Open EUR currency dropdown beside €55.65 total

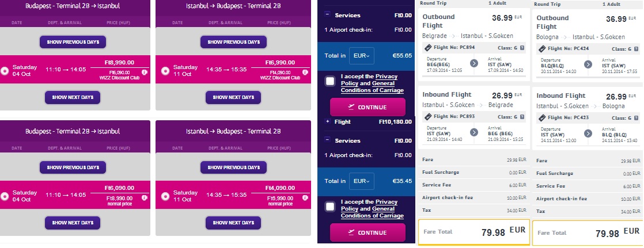361,56
